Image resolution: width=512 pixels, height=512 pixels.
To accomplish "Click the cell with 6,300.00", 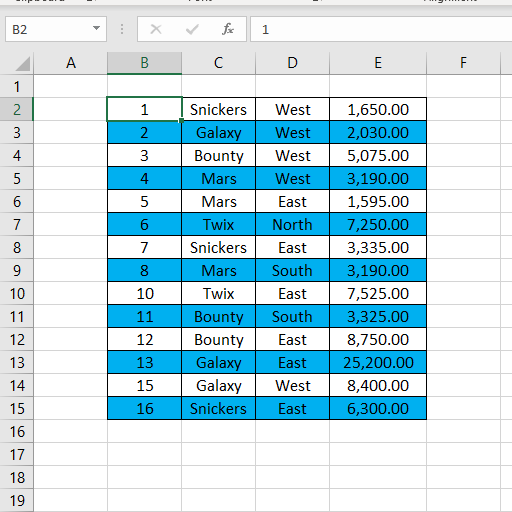I will click(x=378, y=408).
